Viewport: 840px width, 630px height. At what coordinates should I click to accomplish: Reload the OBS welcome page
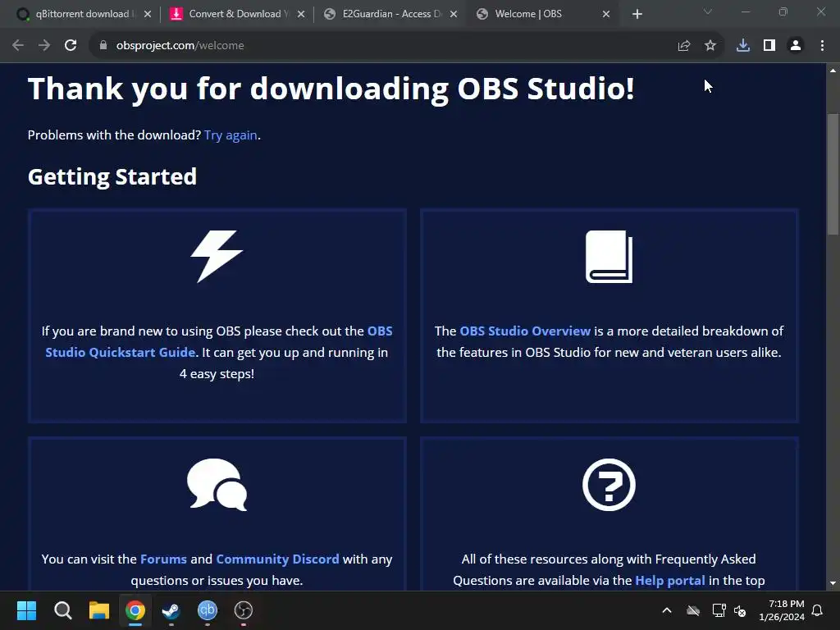point(71,46)
